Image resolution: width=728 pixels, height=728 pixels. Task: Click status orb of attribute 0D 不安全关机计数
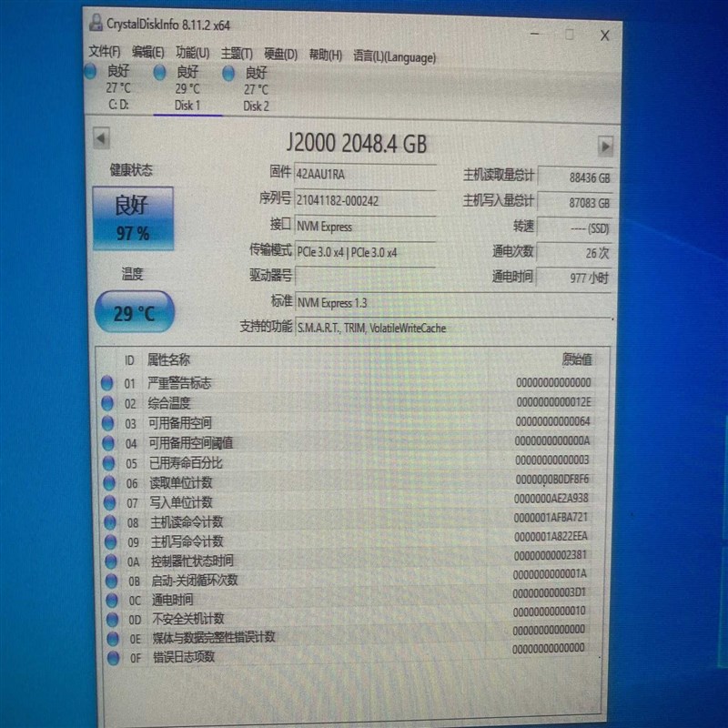tap(112, 619)
